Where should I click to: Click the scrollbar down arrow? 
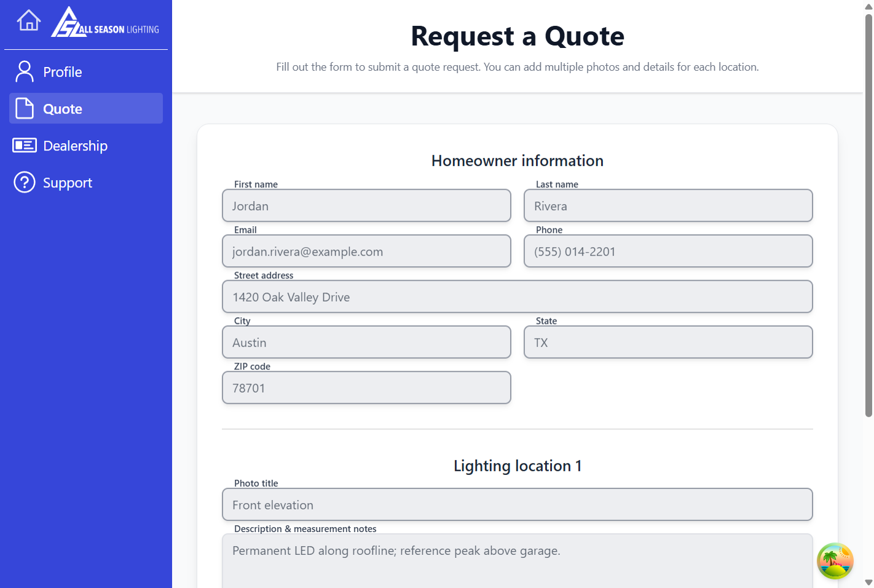868,582
